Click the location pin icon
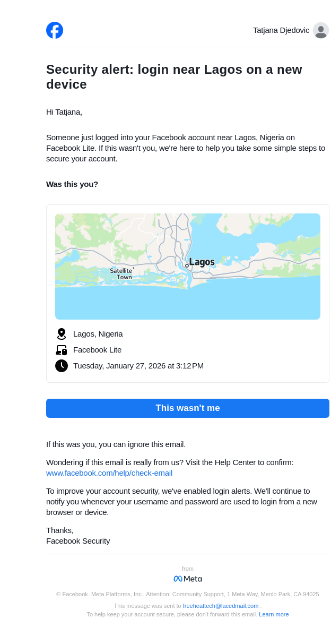 click(62, 334)
